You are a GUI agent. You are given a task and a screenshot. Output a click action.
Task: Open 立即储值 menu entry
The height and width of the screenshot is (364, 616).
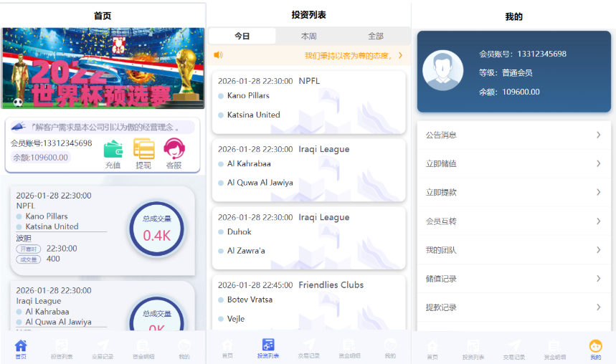(514, 164)
